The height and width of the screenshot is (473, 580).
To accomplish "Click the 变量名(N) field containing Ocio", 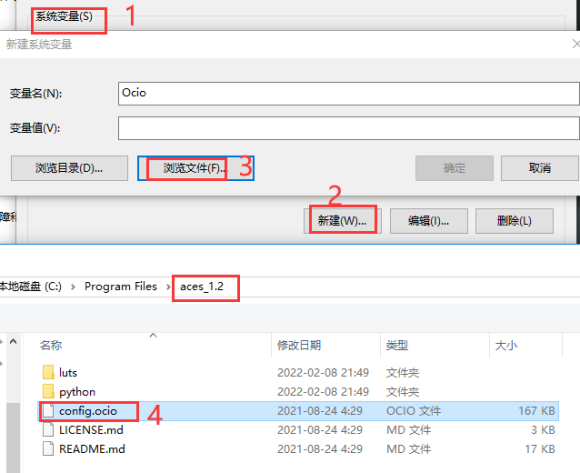I will coord(349,94).
